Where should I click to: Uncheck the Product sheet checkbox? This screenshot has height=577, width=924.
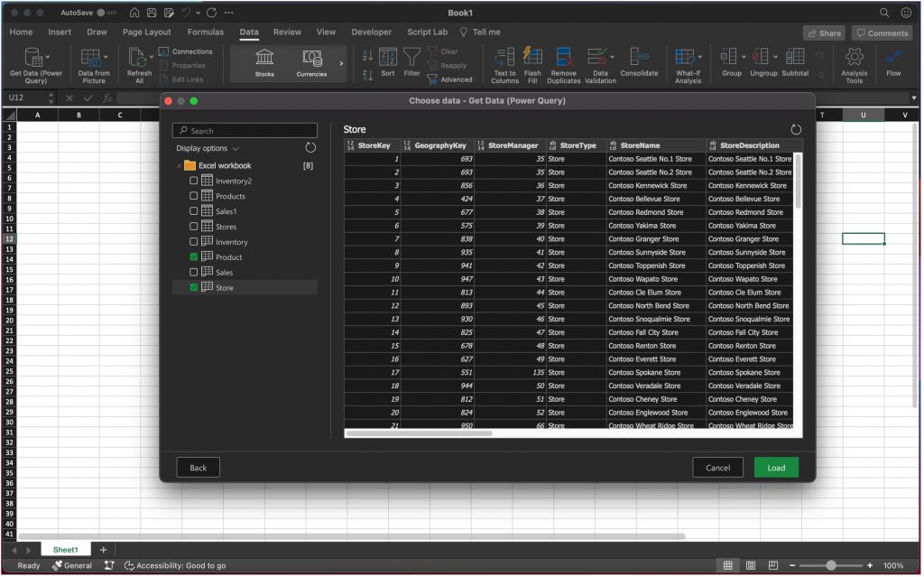(194, 257)
